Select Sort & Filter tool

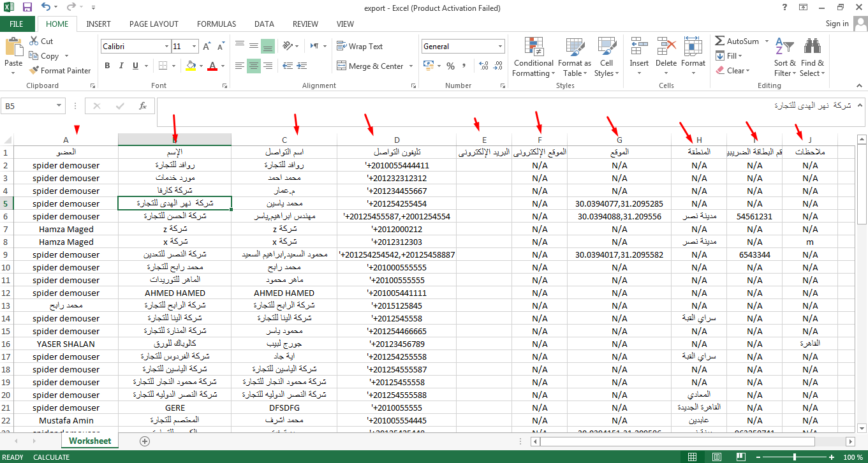point(784,57)
